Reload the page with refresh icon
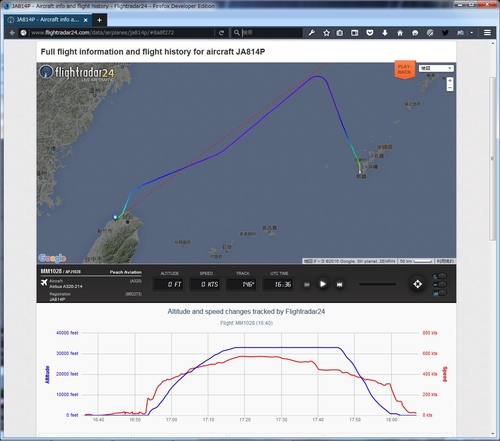 [x=221, y=33]
